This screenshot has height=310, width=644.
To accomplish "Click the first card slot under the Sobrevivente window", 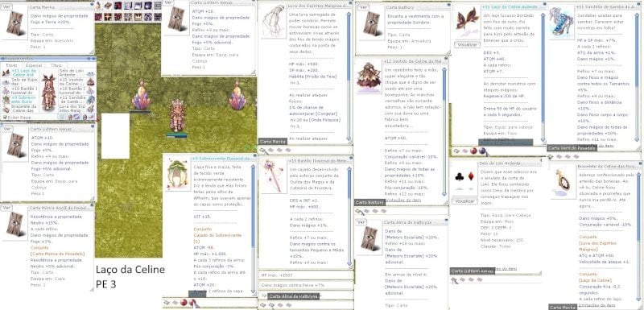I will click(x=167, y=303).
